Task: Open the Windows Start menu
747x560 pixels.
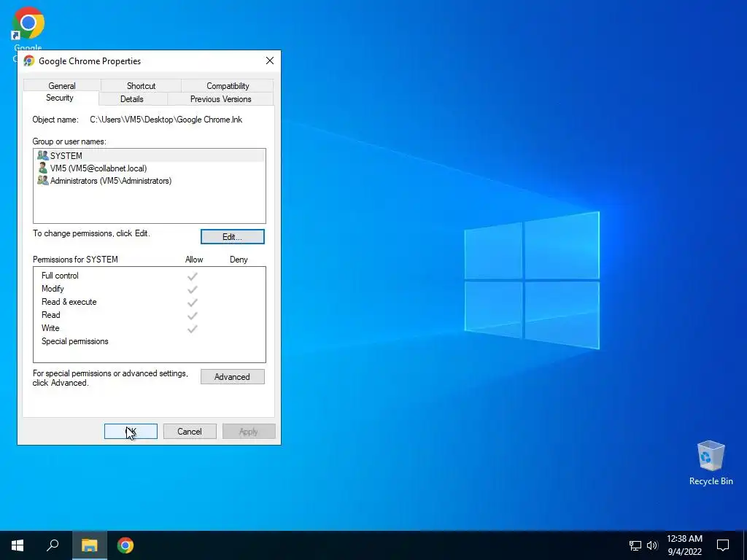Action: tap(18, 545)
